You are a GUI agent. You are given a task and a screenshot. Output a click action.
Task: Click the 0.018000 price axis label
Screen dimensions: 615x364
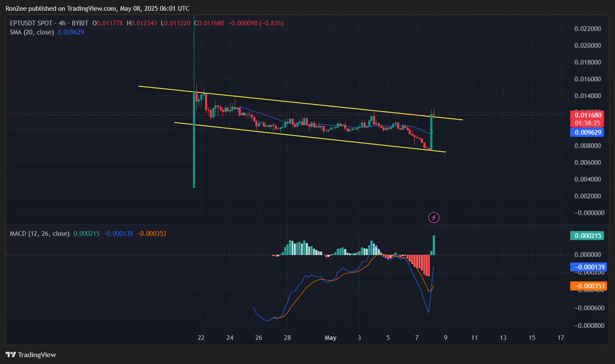point(587,62)
